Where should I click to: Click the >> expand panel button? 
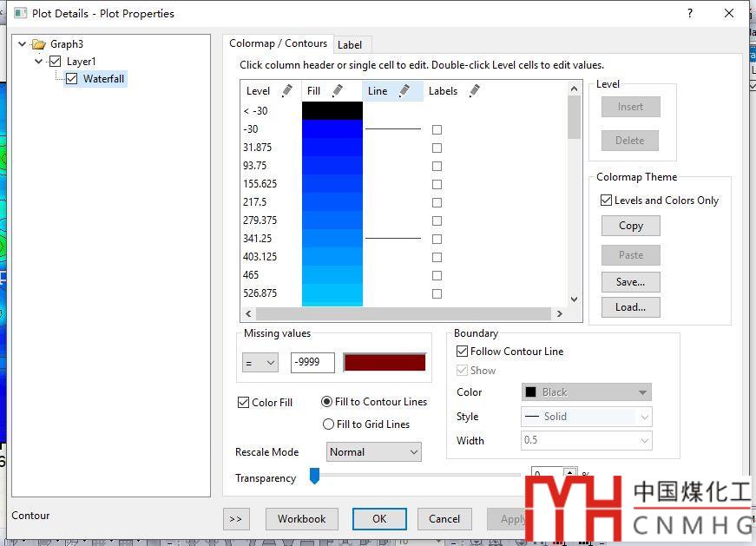pyautogui.click(x=236, y=519)
